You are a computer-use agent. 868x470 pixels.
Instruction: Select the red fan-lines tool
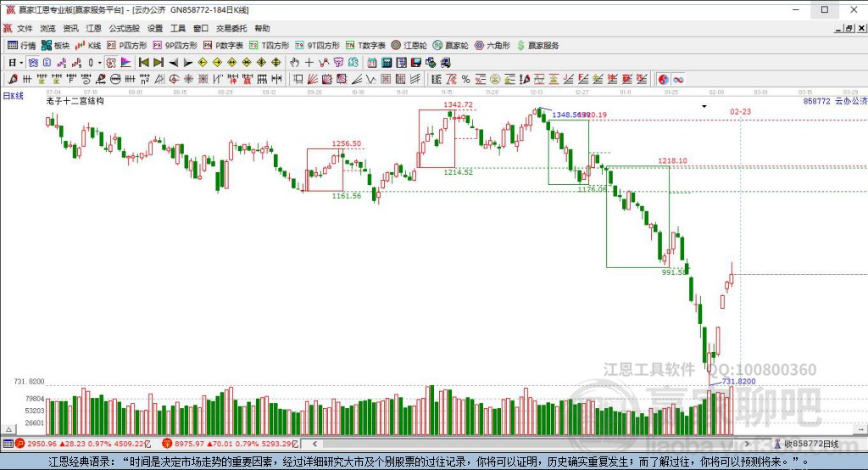point(312,79)
